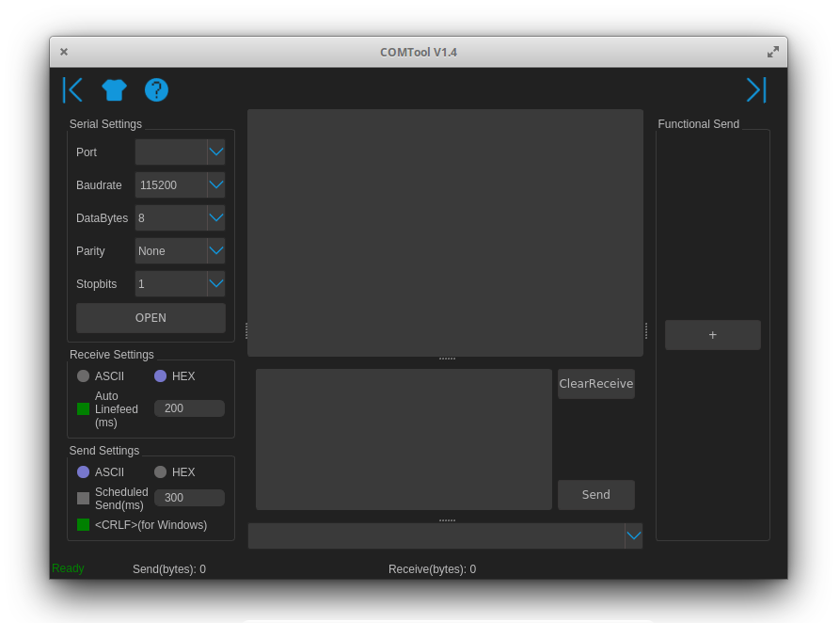Collapse the serial settings side panel

coord(72,89)
